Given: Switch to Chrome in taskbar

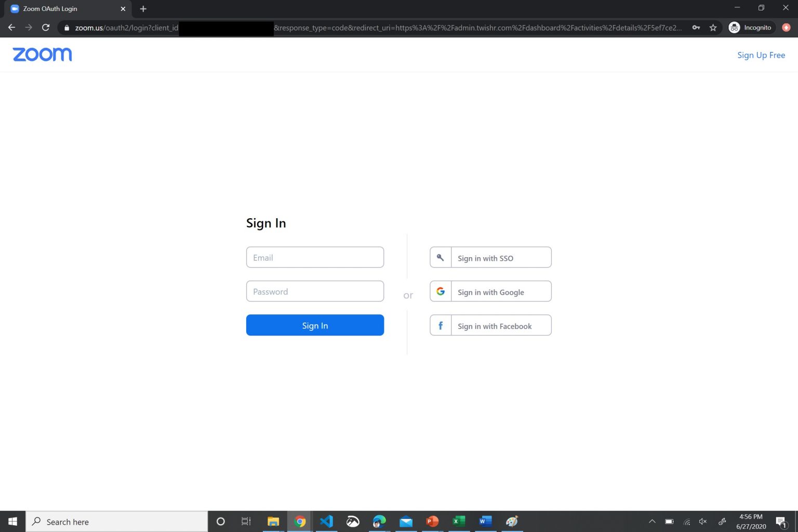Looking at the screenshot, I should (300, 522).
